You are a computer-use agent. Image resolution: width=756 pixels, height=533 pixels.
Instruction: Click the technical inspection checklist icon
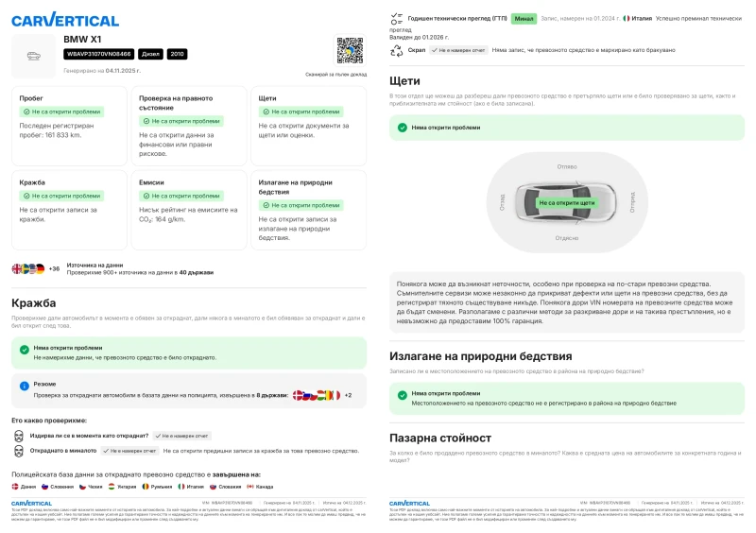pos(397,18)
